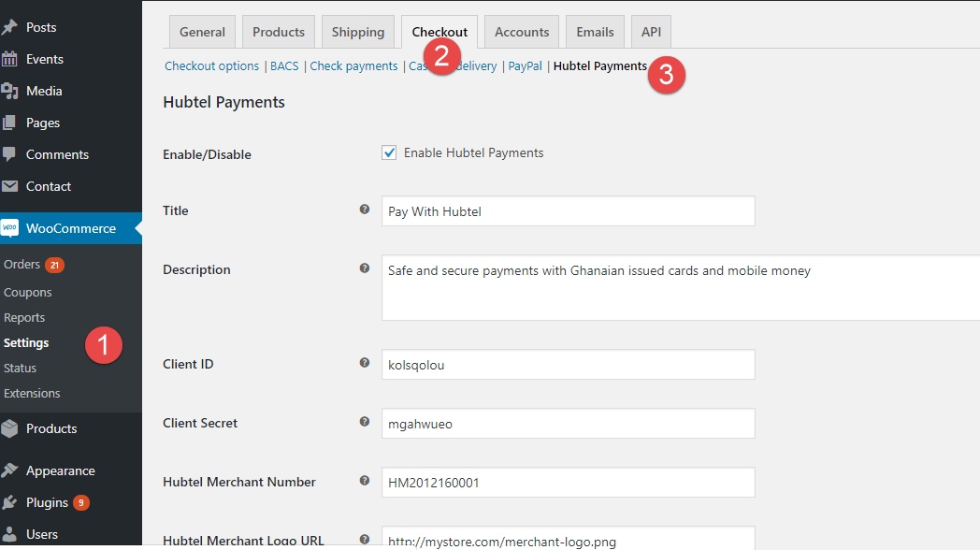The width and height of the screenshot is (980, 550).
Task: Click help icon next to Client Secret
Action: click(365, 422)
